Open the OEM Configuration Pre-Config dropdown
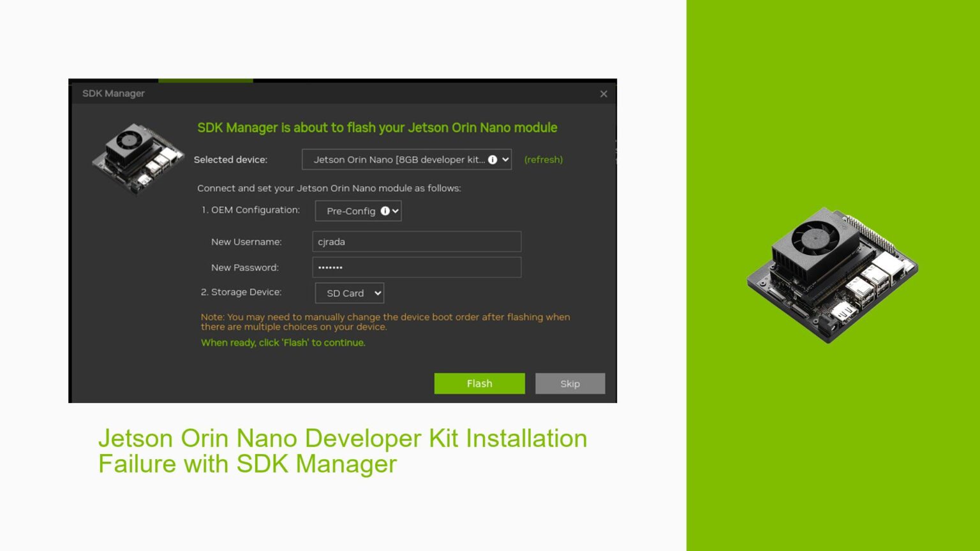The height and width of the screenshot is (551, 980). tap(358, 211)
